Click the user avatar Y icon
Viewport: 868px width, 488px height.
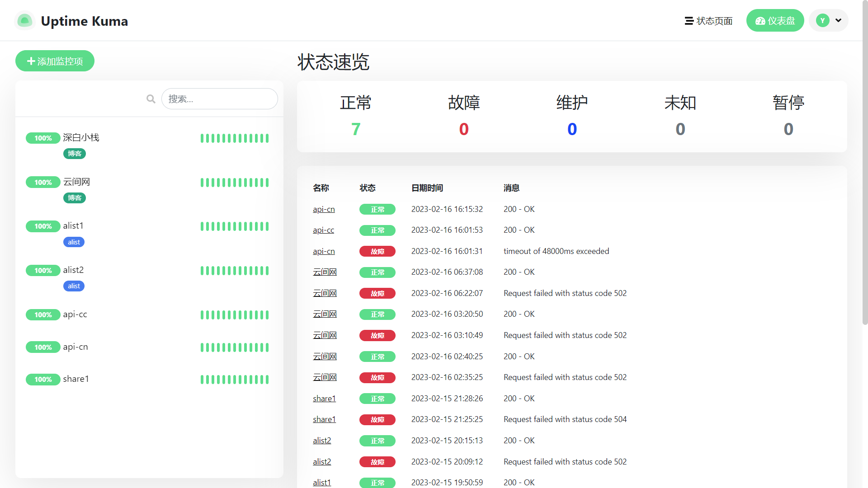click(822, 20)
